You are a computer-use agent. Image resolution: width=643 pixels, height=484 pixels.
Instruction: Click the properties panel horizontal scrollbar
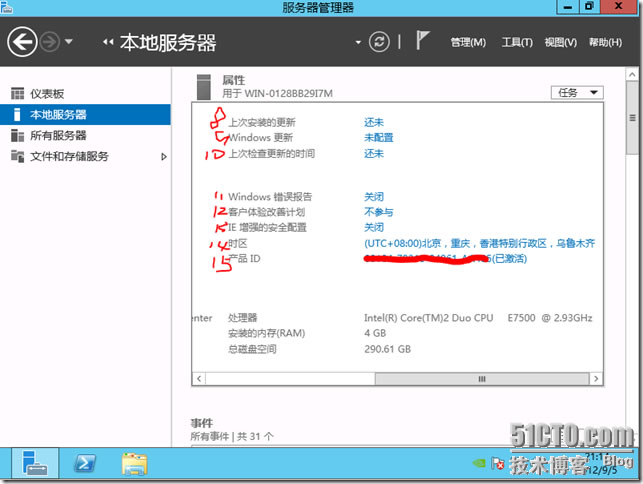pos(400,379)
